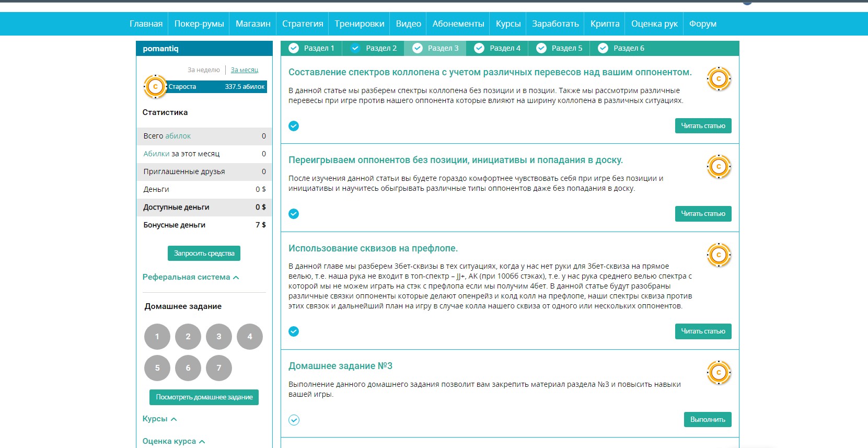Switch statistics to За месяц
Viewport: 868px width, 448px height.
(x=245, y=70)
